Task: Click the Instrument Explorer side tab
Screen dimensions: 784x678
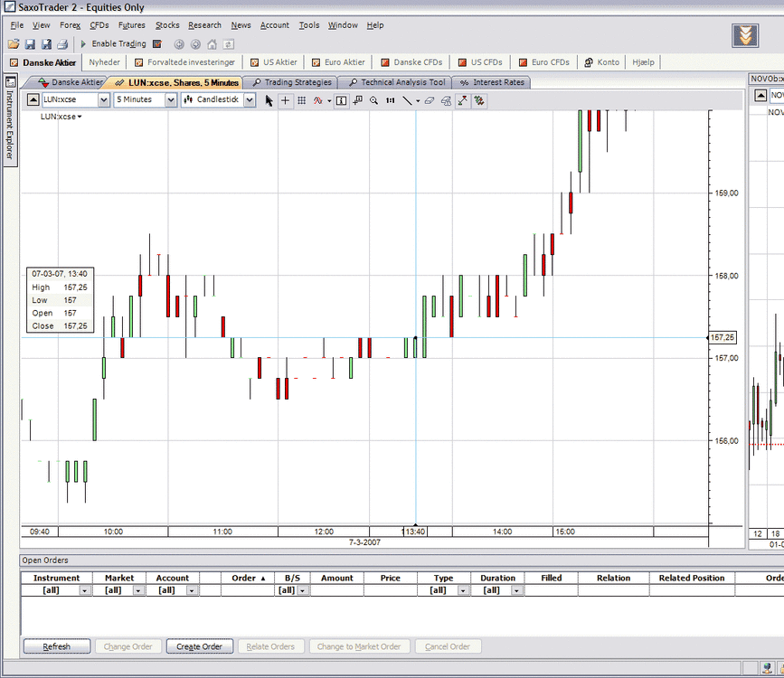Action: pos(10,120)
